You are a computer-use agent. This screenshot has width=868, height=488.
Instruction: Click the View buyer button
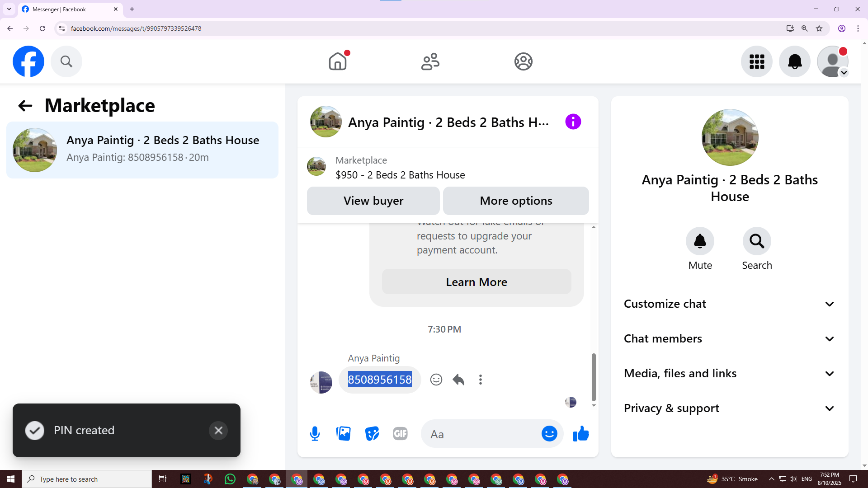point(373,201)
